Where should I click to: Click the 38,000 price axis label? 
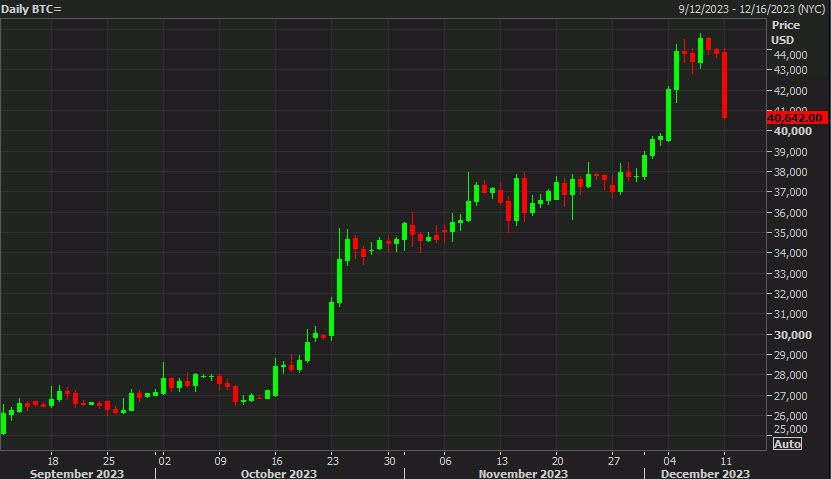coord(790,172)
